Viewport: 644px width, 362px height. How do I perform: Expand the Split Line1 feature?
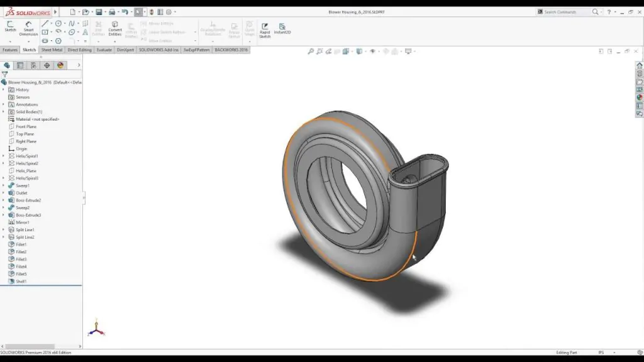click(3, 230)
